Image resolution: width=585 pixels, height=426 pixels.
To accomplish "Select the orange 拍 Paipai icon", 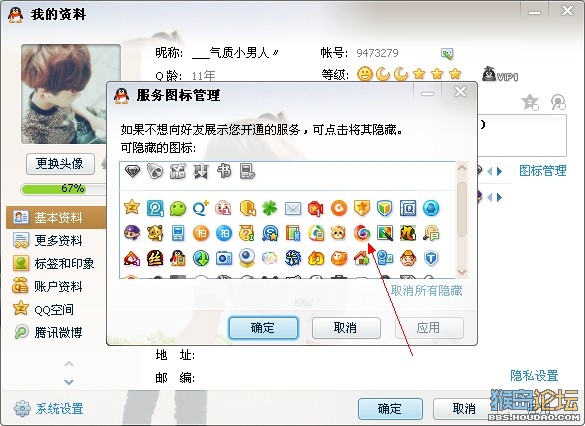I will [x=201, y=234].
